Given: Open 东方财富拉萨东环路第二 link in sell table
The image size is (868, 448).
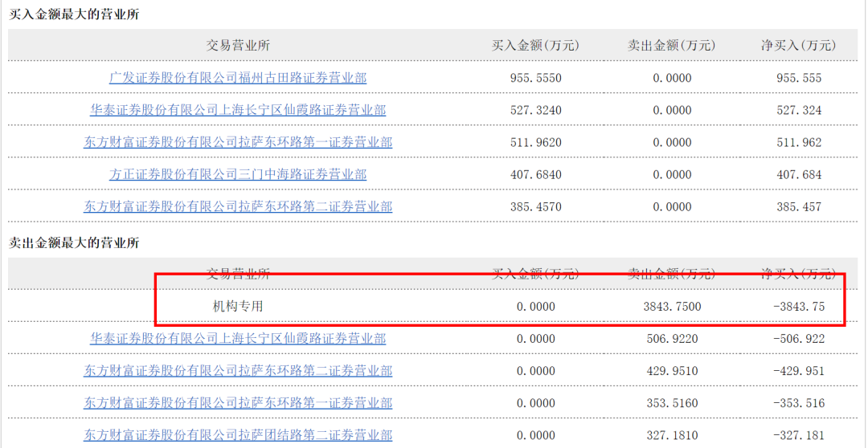Looking at the screenshot, I should (x=238, y=371).
